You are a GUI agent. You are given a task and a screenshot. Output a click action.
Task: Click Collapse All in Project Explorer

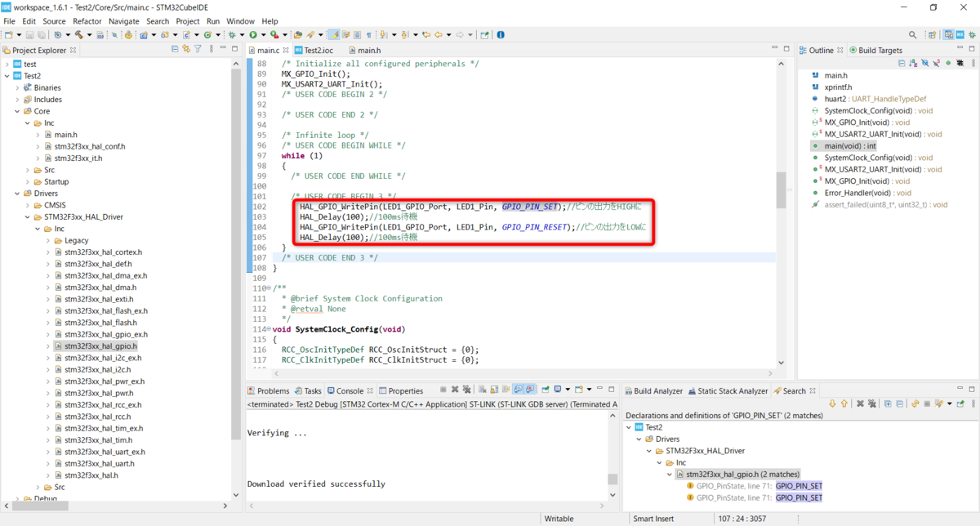[x=175, y=49]
